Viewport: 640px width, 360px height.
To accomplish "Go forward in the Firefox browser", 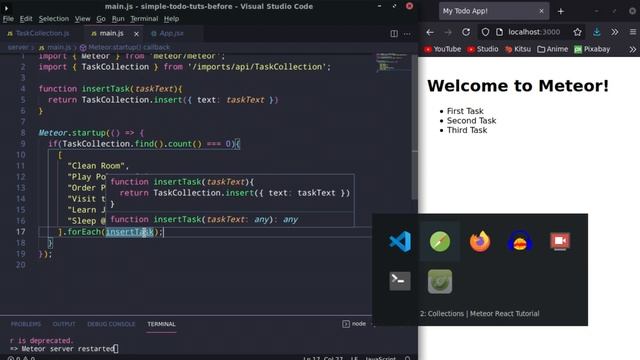I will (x=448, y=32).
